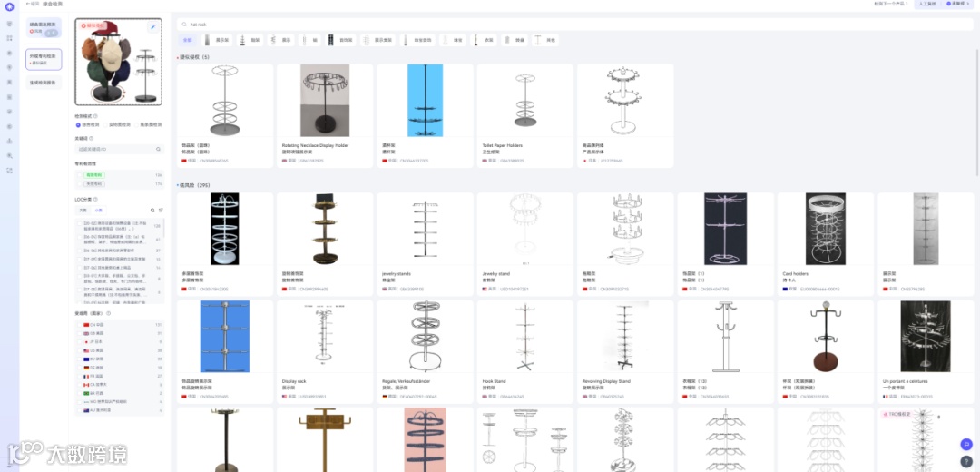Open third icon in left sidebar
Image resolution: width=980 pixels, height=472 pixels.
point(9,54)
